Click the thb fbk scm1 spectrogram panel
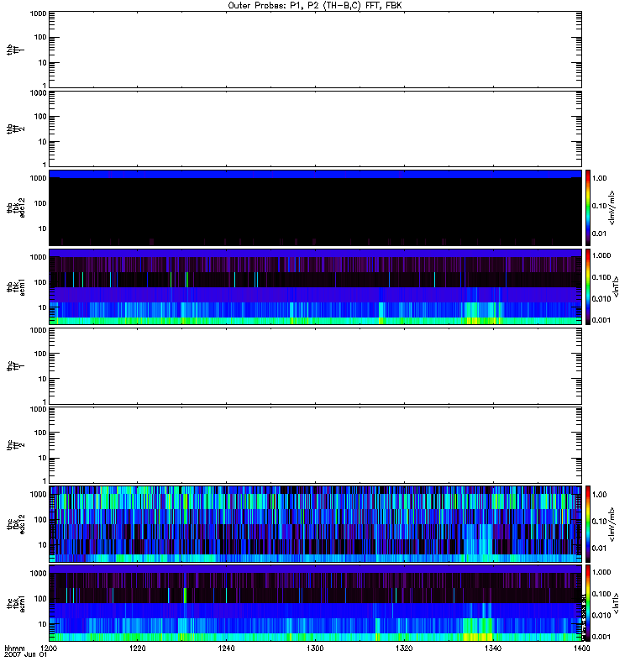The height and width of the screenshot is (672, 630). tap(315, 286)
